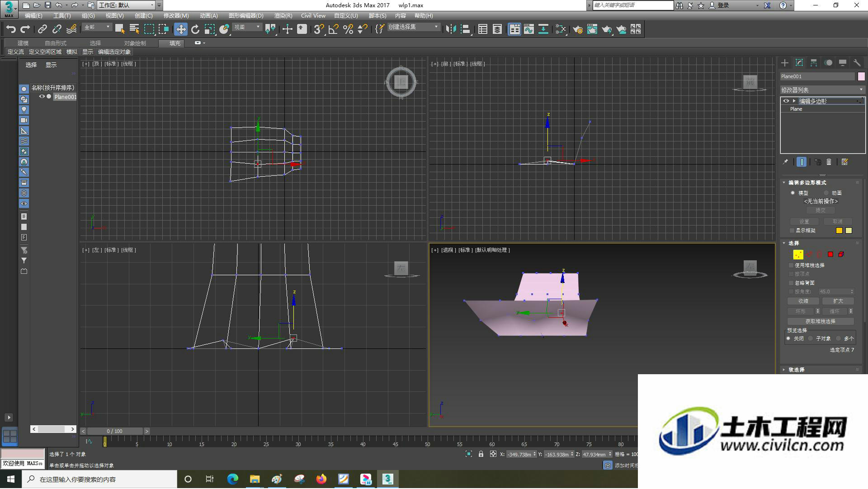Open the 工作区: 默认 workspace dropdown
The image size is (868, 489).
click(x=126, y=5)
